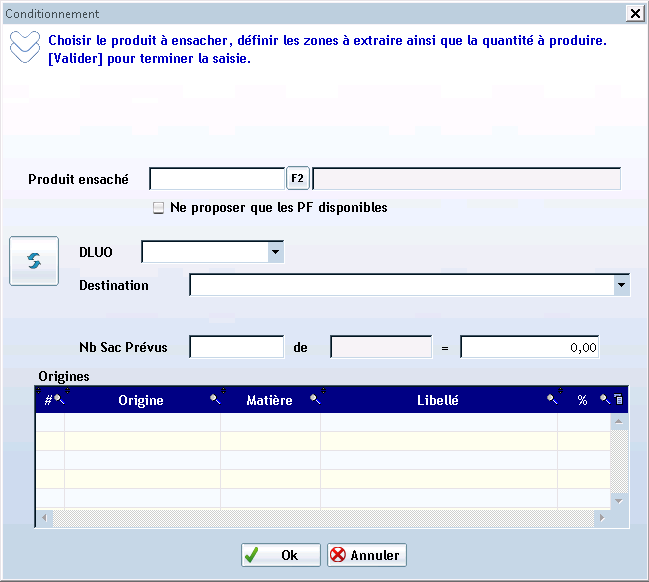Click the search icon in Origine column header
649x582 pixels.
pos(215,399)
